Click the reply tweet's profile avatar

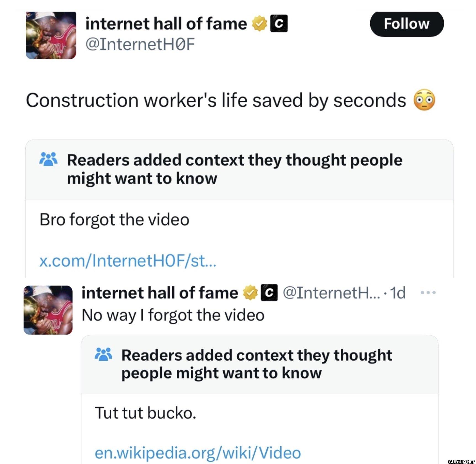point(48,310)
